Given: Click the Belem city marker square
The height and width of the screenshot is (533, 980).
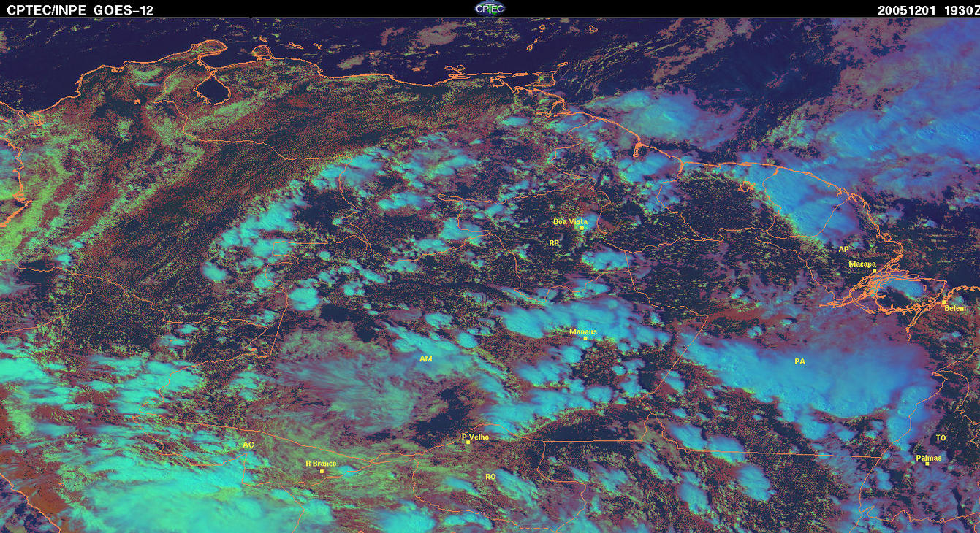Looking at the screenshot, I should 943,302.
